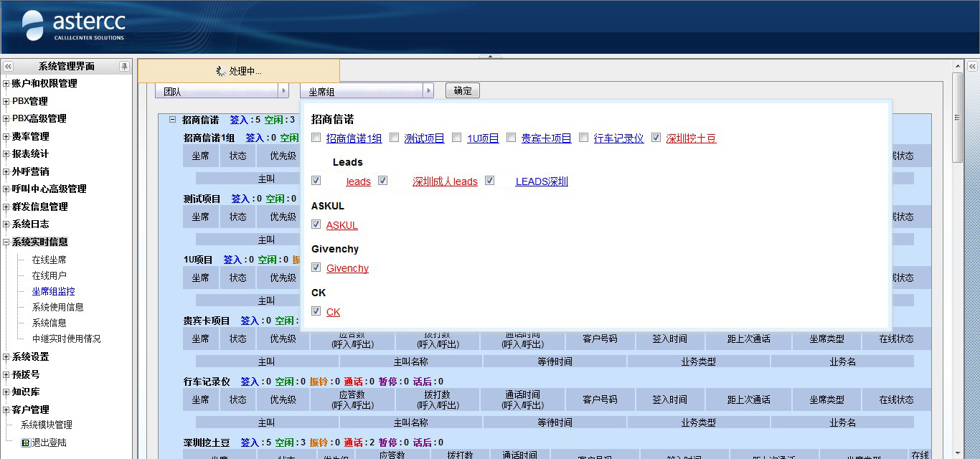The image size is (980, 459).
Task: Click the vertical scrollbar thumb
Action: (958, 118)
